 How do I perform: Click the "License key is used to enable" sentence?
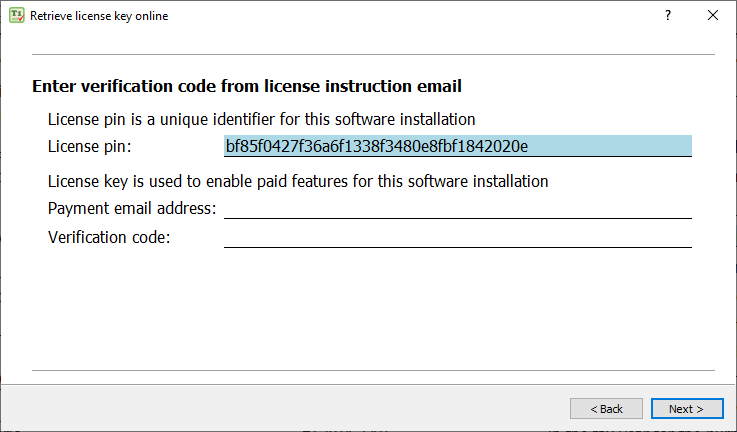coord(298,181)
